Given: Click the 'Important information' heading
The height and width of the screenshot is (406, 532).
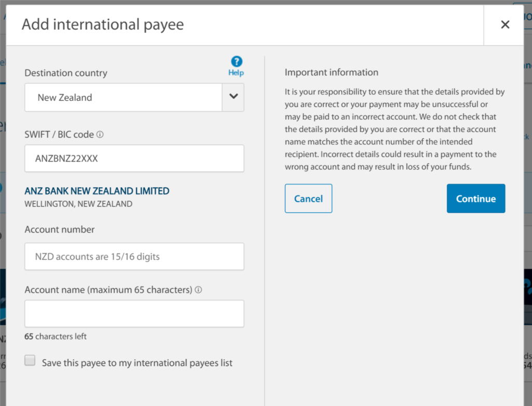Looking at the screenshot, I should click(x=331, y=72).
